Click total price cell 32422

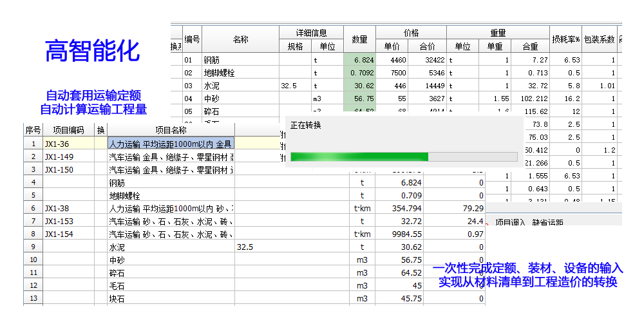pyautogui.click(x=427, y=60)
